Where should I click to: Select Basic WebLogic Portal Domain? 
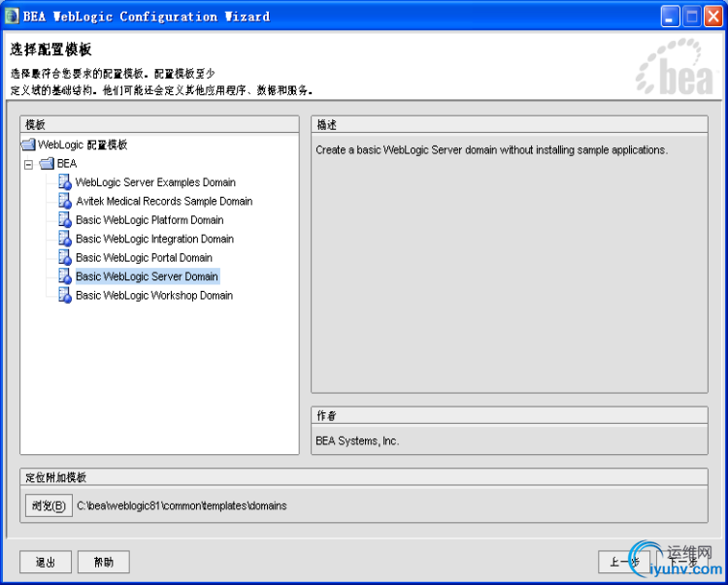[x=144, y=257]
